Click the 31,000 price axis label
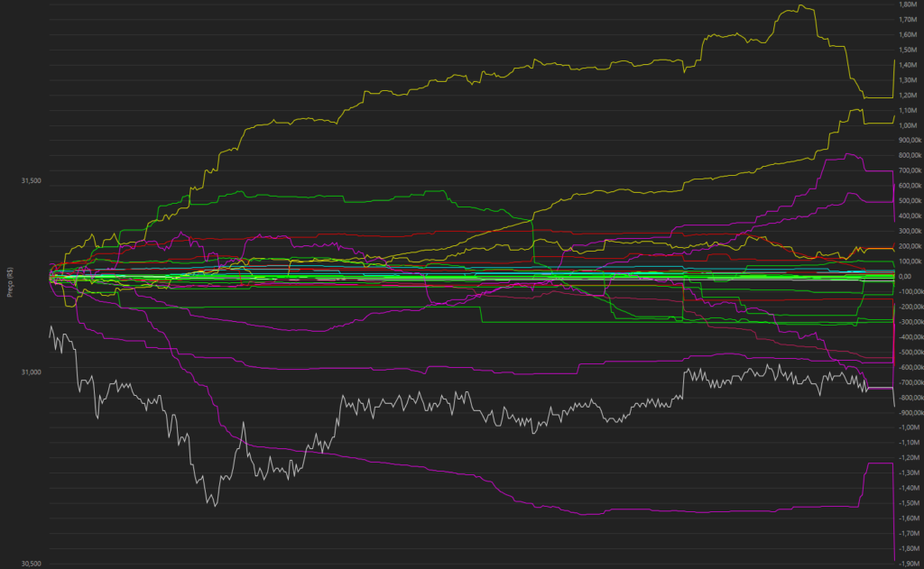The height and width of the screenshot is (569, 924). [30, 372]
